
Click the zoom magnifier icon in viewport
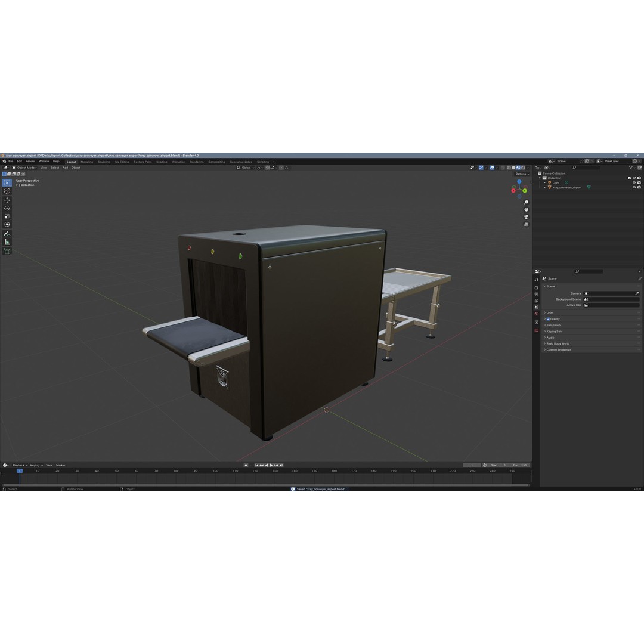tap(526, 203)
